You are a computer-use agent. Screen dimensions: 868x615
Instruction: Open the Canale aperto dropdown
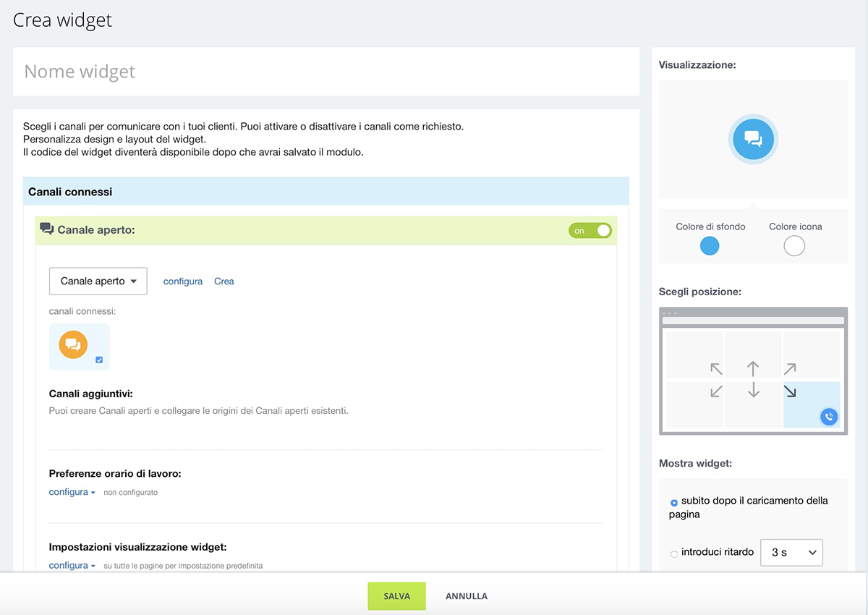(98, 281)
